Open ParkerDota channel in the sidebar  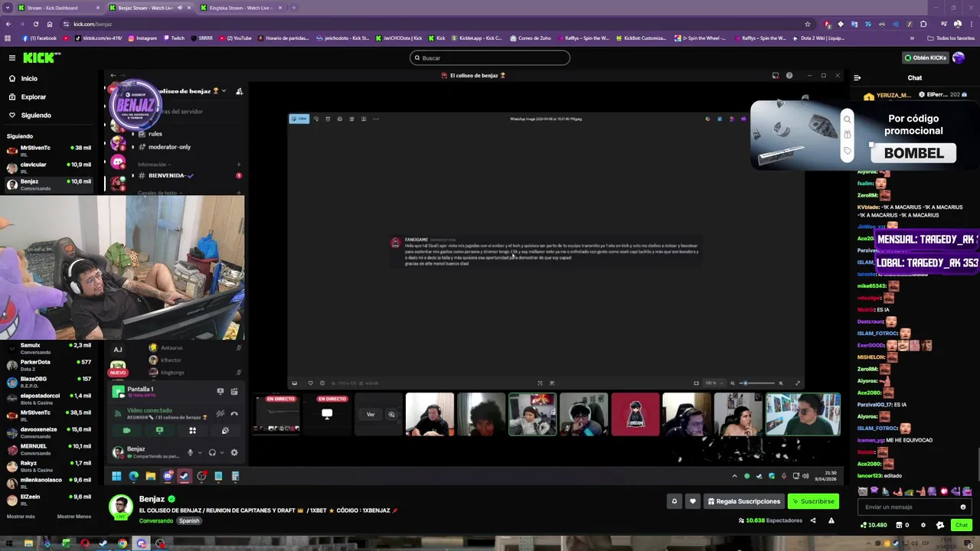[49, 365]
